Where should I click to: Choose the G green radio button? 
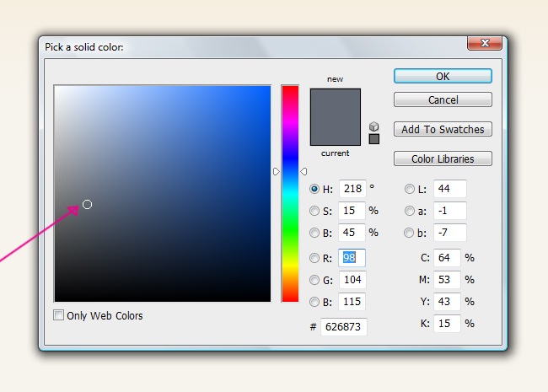(x=314, y=280)
